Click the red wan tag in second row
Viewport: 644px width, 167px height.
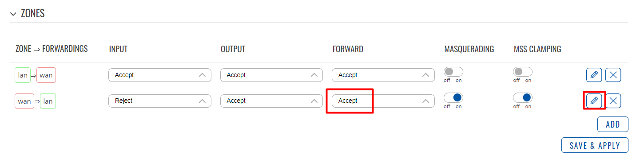(x=24, y=101)
